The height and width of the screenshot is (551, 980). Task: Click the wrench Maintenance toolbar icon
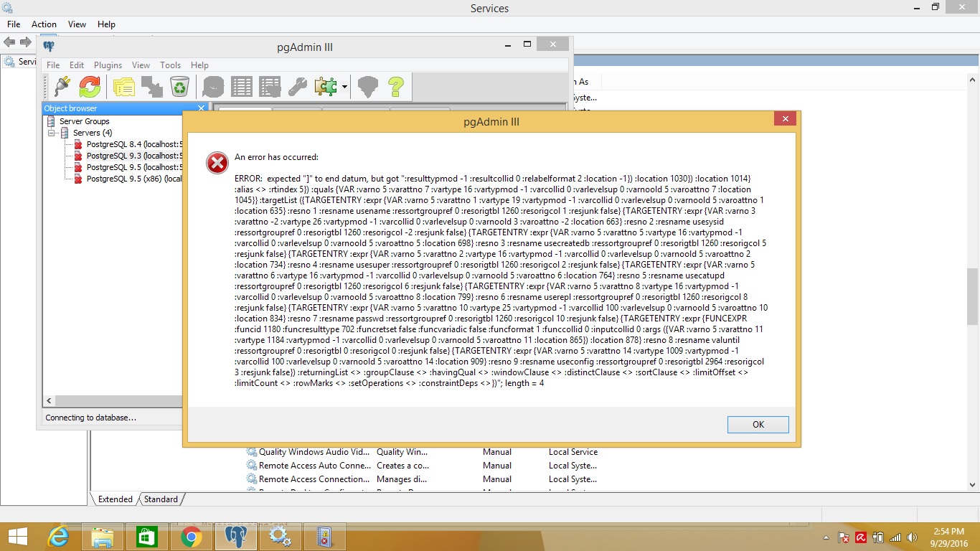coord(298,87)
